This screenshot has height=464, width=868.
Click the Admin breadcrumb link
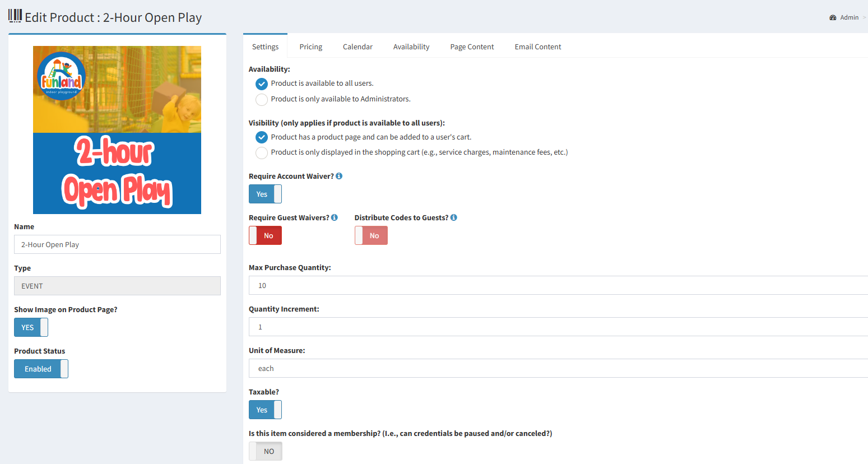(849, 17)
